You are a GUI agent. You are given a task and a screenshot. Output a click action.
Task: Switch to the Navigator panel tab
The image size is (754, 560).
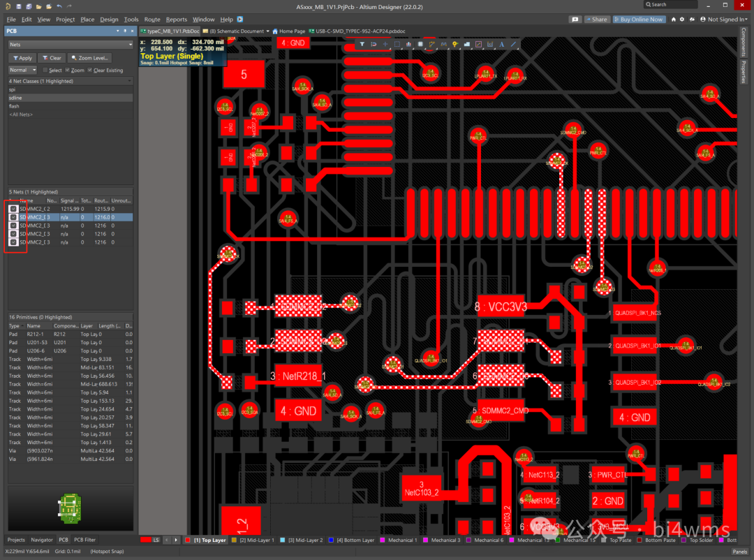click(42, 540)
